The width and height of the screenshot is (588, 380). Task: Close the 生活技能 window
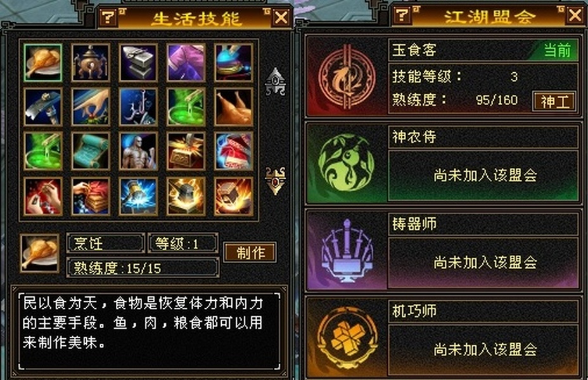281,18
